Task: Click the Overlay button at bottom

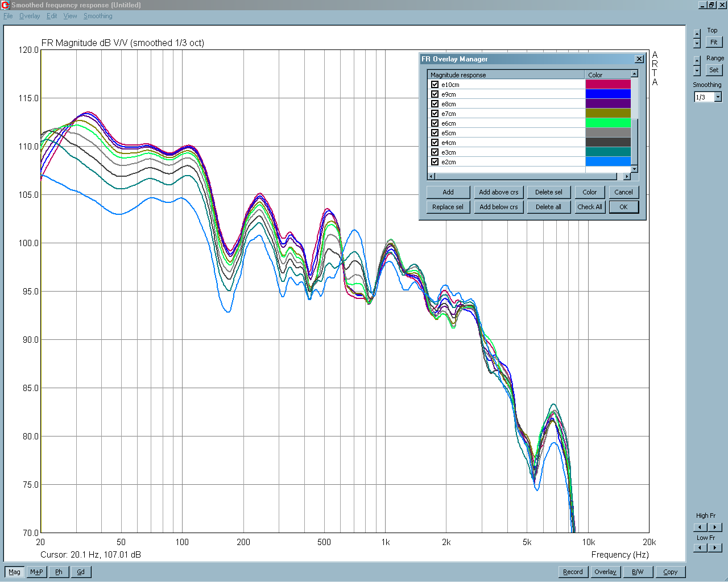Action: 605,572
